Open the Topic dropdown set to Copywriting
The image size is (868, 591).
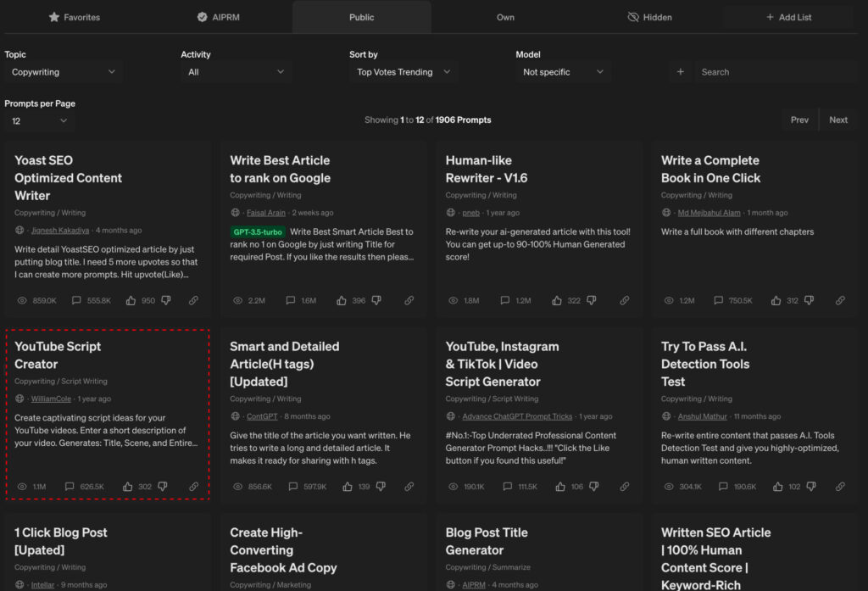tap(64, 72)
